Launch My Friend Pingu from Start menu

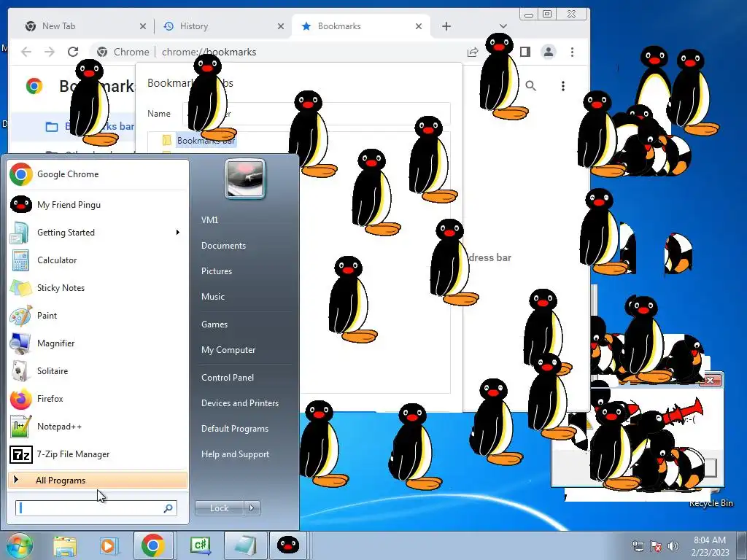pyautogui.click(x=98, y=205)
